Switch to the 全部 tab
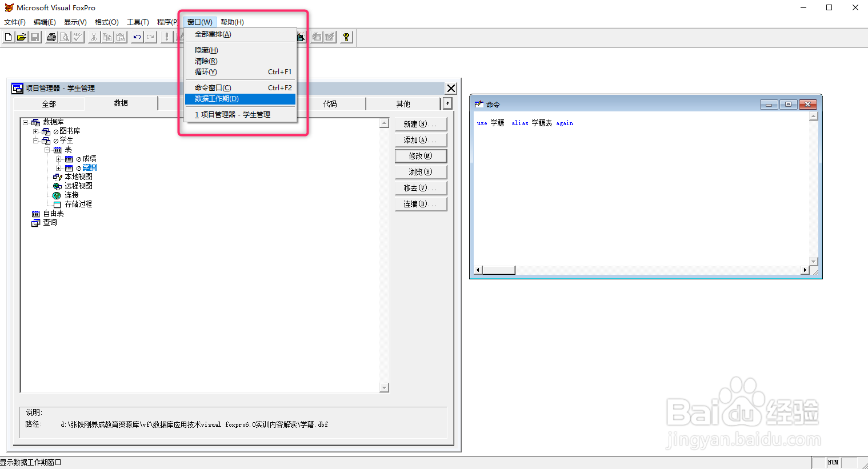 click(x=49, y=104)
